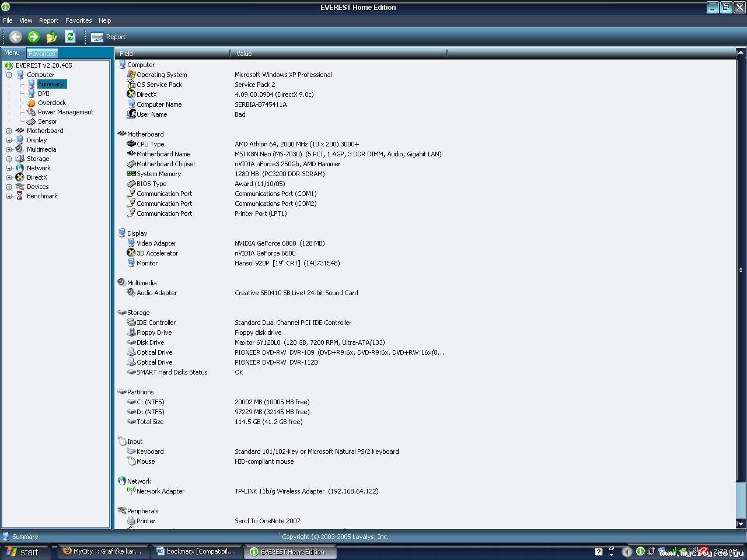Expand the Display tree node
The width and height of the screenshot is (747, 560).
tap(9, 140)
